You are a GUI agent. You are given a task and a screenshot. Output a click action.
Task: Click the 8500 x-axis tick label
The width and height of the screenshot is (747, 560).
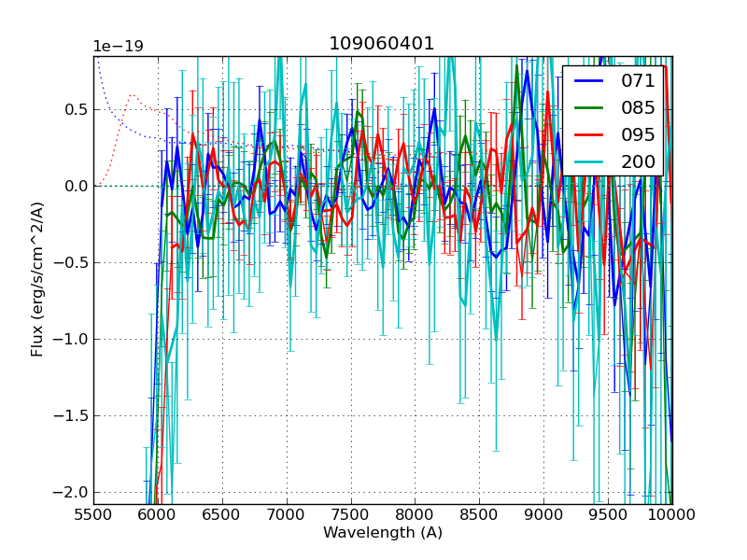point(480,514)
